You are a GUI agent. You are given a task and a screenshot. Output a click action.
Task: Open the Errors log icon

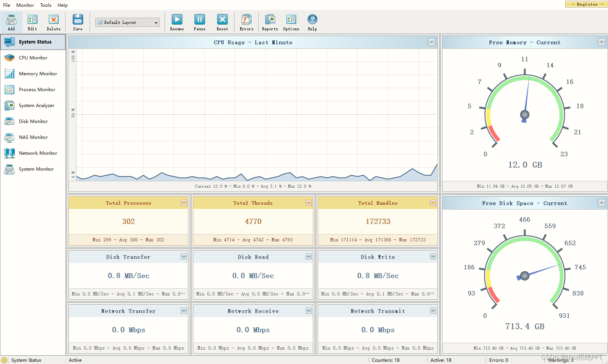[x=246, y=22]
